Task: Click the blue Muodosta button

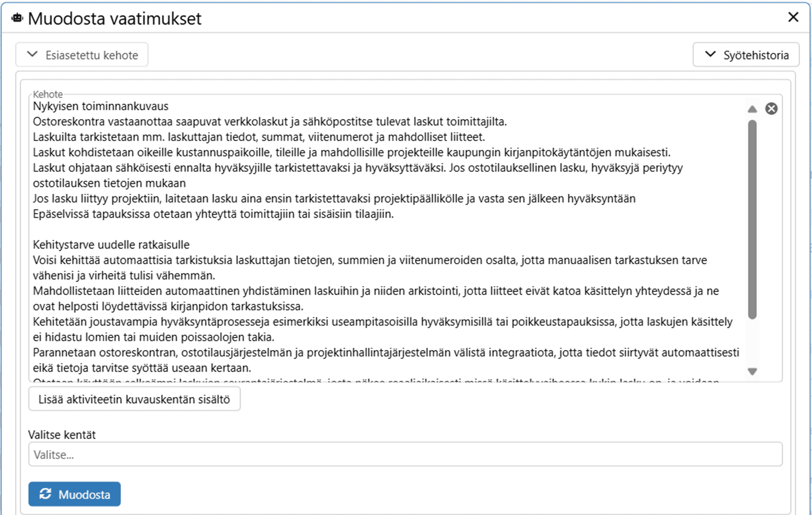Action: coord(75,494)
